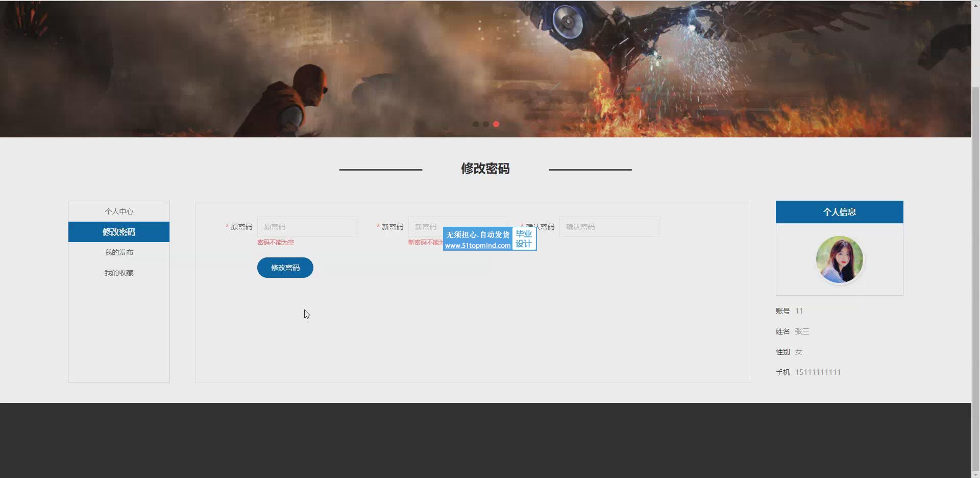
Task: Select the second carousel dot
Action: click(x=486, y=124)
